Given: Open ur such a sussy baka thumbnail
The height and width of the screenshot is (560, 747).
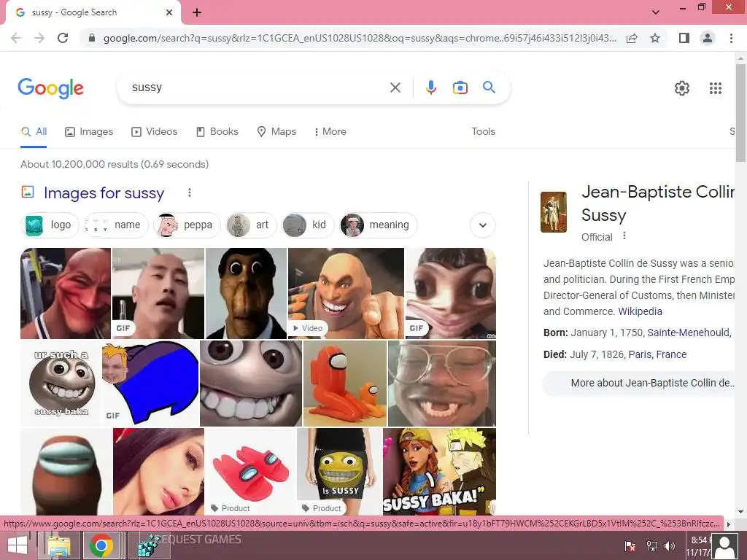Looking at the screenshot, I should tap(61, 384).
